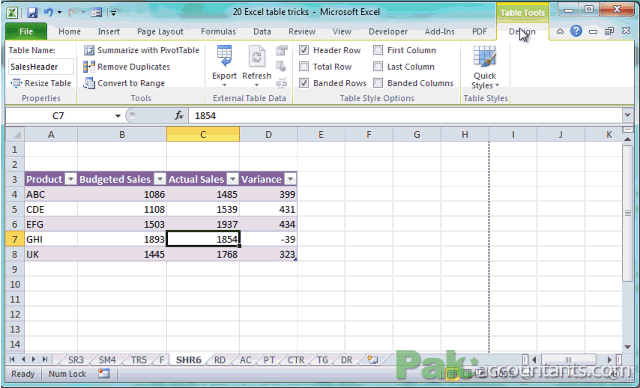
Task: Click cell containing ABC
Action: point(51,194)
